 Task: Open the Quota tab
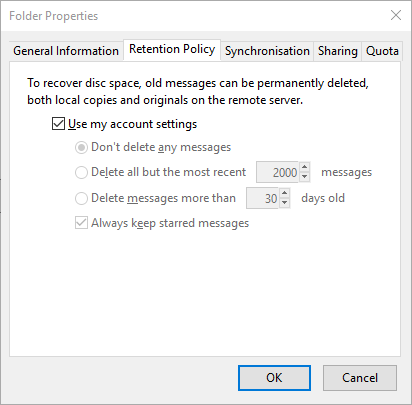click(382, 51)
